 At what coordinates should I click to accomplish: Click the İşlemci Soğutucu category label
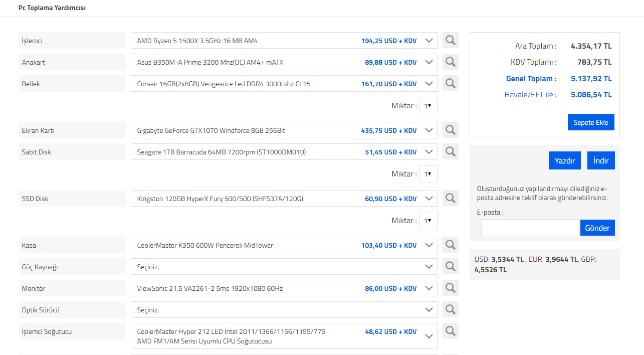pyautogui.click(x=72, y=331)
